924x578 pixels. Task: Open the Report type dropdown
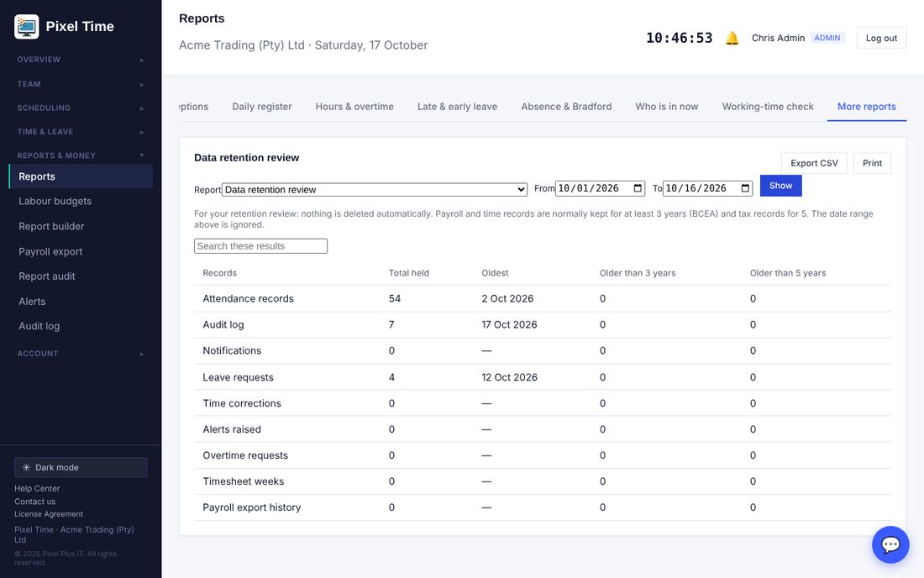(374, 190)
